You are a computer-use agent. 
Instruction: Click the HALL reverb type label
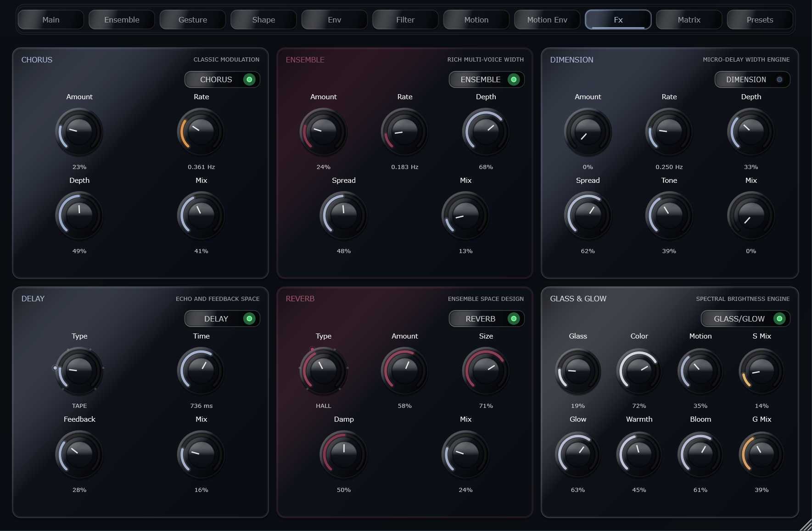(324, 406)
